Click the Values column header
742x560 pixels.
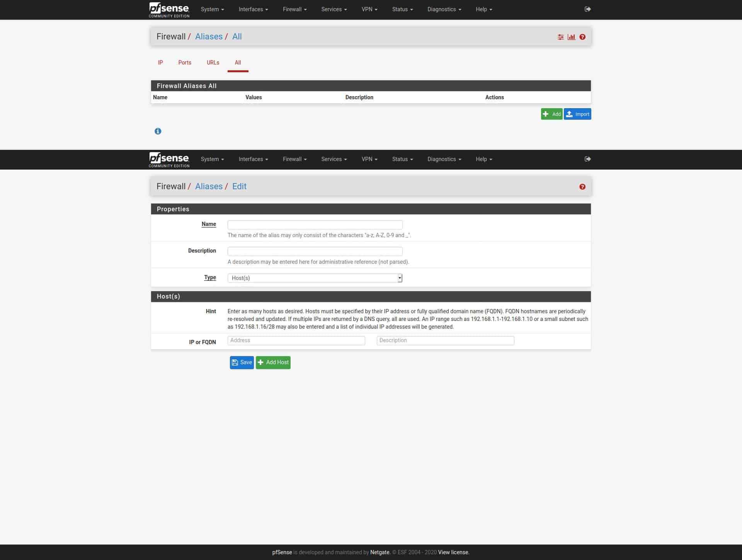coord(254,97)
